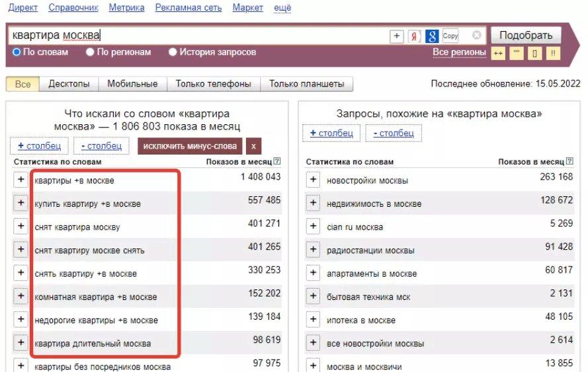Switch to the "Только планшеты" tab
Screen dimensions: 588x372
pyautogui.click(x=306, y=84)
